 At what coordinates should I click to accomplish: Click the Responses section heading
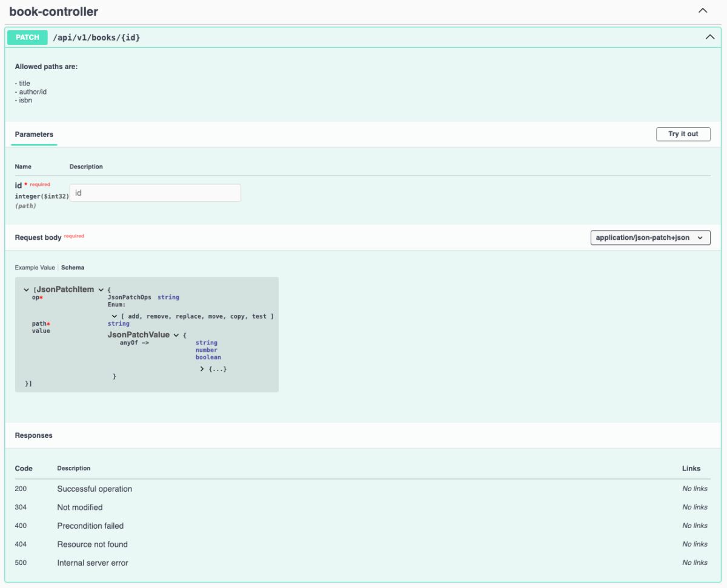[x=34, y=435]
